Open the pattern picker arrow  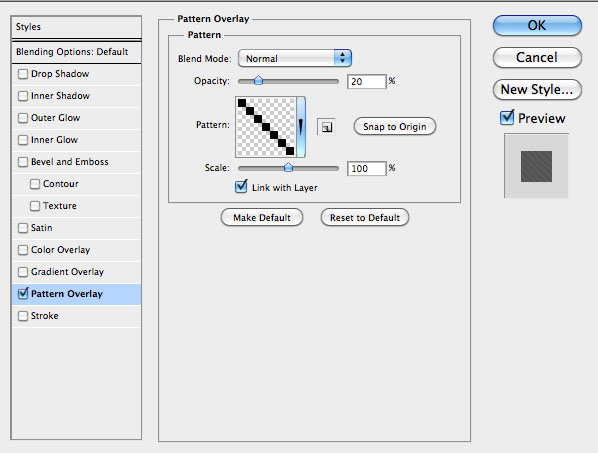301,127
